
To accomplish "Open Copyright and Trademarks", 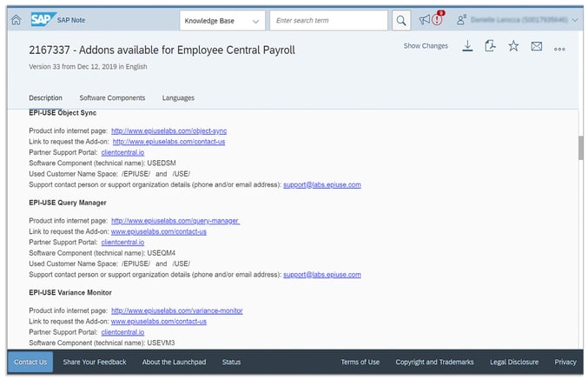I will pyautogui.click(x=434, y=362).
